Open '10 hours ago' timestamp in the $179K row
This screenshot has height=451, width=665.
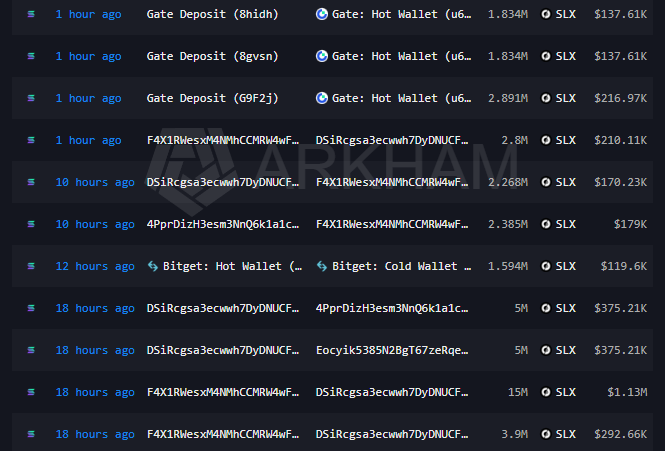tap(95, 224)
